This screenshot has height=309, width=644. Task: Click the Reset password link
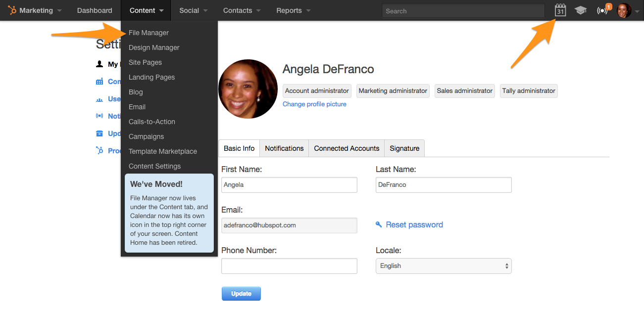(x=414, y=224)
